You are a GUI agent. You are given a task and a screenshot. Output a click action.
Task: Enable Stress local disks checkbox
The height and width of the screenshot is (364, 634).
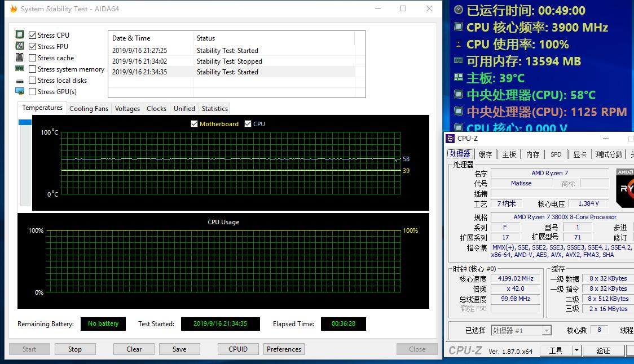33,81
